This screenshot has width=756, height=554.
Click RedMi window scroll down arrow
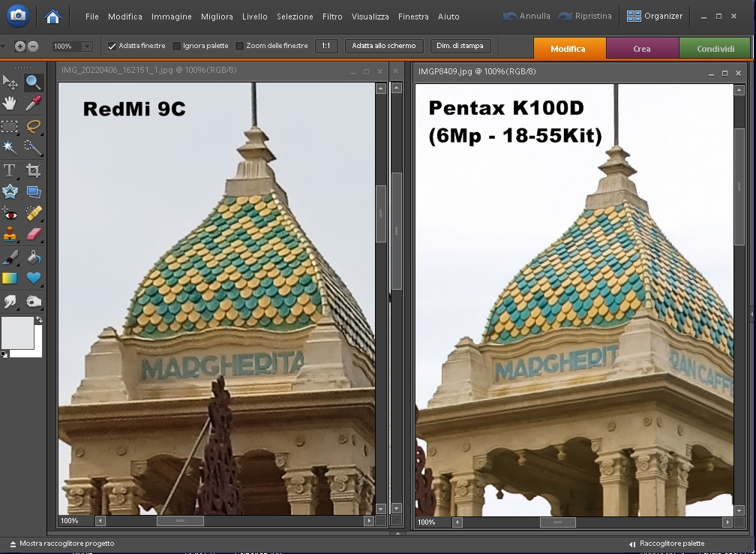[381, 509]
